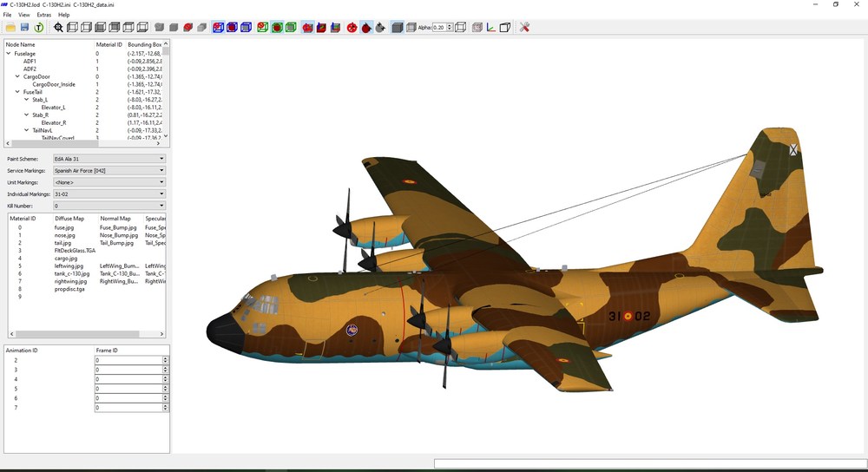Click the green circular T reload icon
Viewport: 868px width, 472px height.
coord(39,27)
